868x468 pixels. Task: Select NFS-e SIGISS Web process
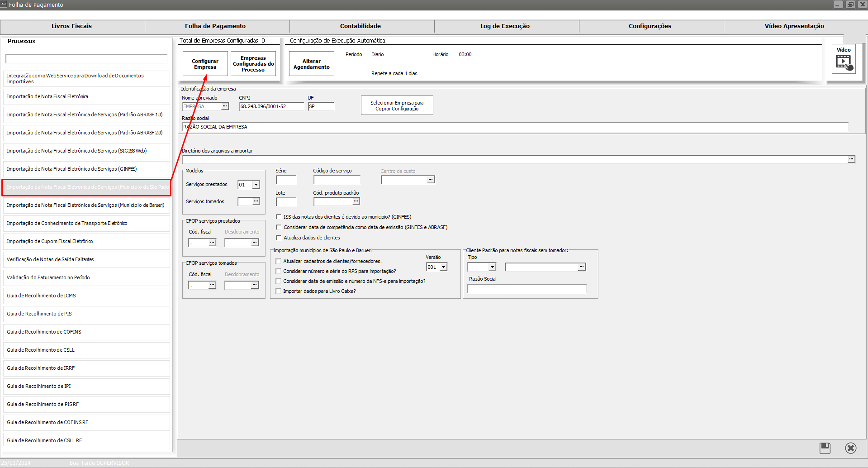(86, 151)
